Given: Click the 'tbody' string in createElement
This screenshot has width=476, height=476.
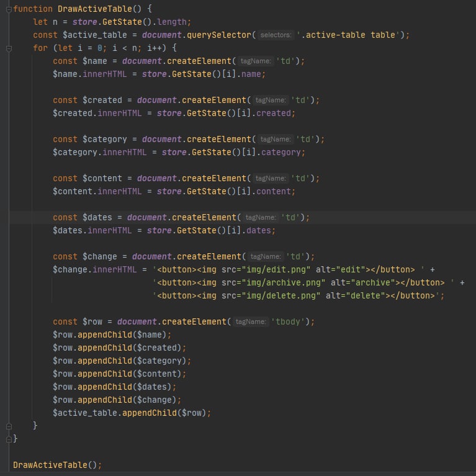Looking at the screenshot, I should click(x=288, y=322).
